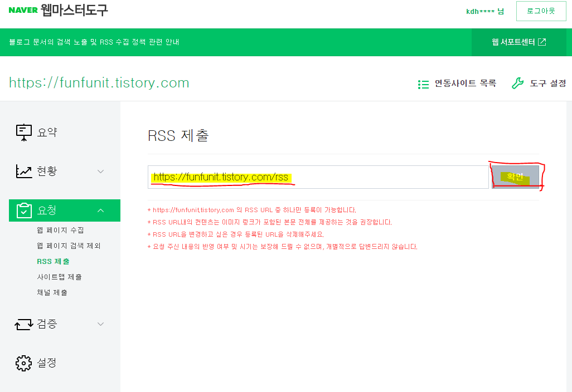
Task: Select the 요청 menu
Action: [65, 210]
